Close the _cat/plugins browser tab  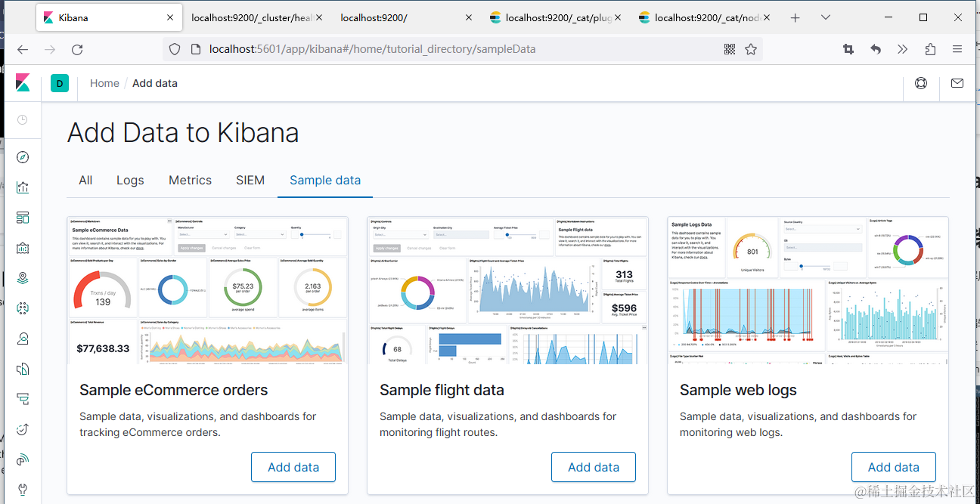(x=619, y=17)
